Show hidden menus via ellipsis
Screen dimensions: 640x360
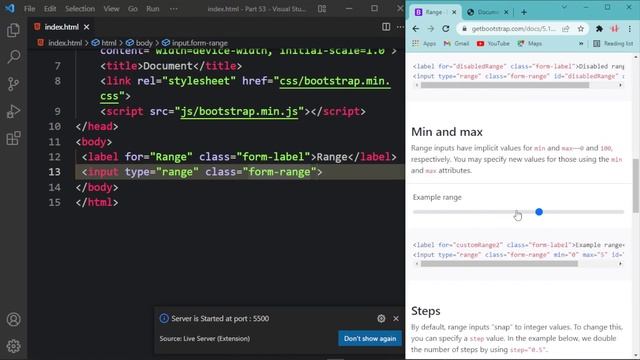(x=173, y=9)
